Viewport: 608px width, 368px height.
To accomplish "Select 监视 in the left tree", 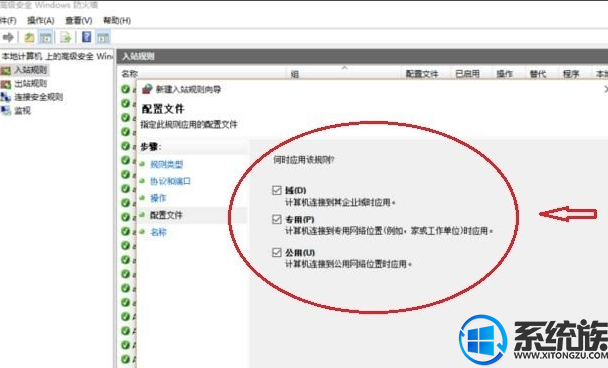I will (x=22, y=111).
